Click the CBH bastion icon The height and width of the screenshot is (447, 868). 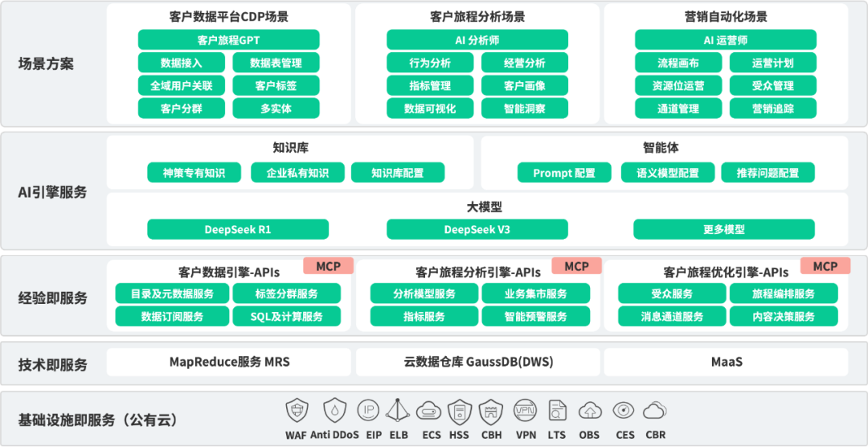click(491, 411)
